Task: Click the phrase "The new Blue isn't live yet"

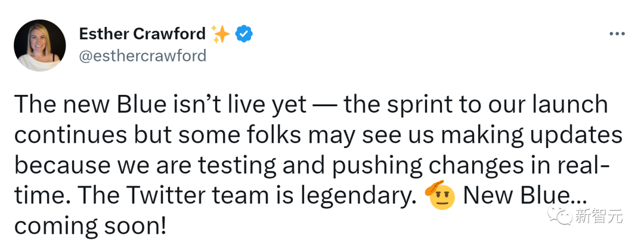Action: click(x=159, y=105)
